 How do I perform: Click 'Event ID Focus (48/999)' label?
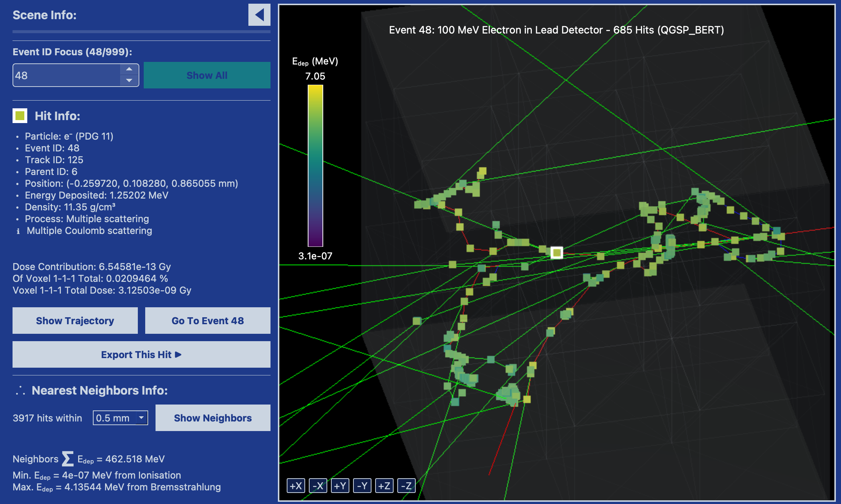click(x=73, y=52)
